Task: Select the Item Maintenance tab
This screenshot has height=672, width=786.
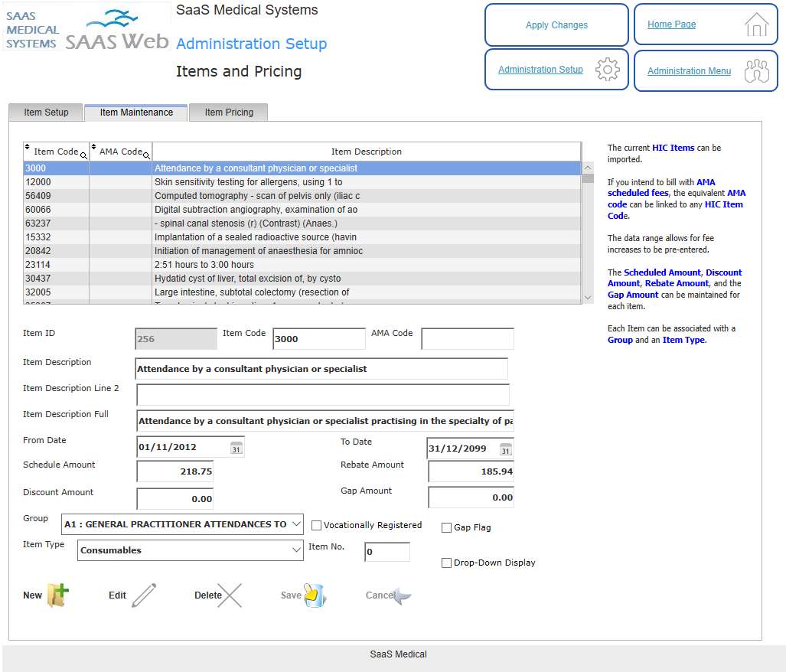Action: click(136, 113)
